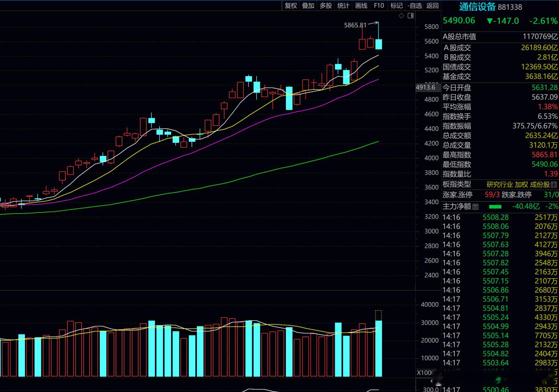
Task: Click the A股成交 value 26189.60亿
Action: pyautogui.click(x=539, y=47)
